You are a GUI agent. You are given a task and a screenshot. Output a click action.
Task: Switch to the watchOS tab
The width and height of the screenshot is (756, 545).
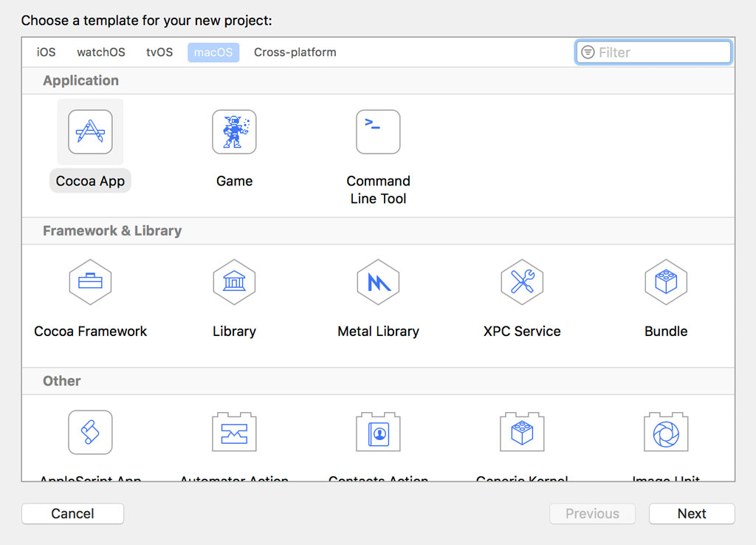[x=100, y=52]
